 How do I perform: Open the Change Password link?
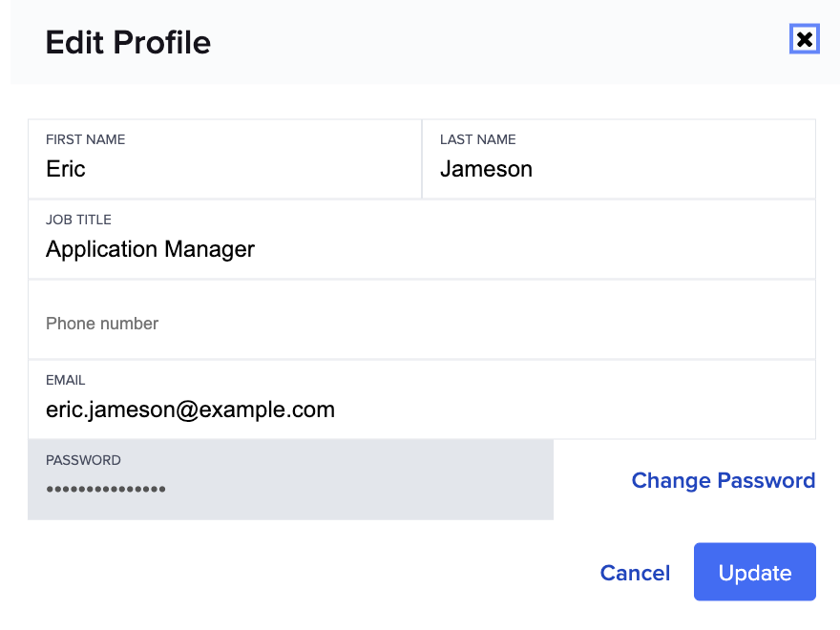[x=723, y=480]
